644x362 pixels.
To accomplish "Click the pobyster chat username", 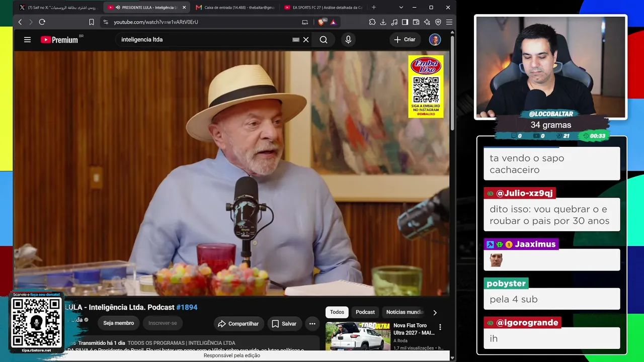I will [506, 284].
